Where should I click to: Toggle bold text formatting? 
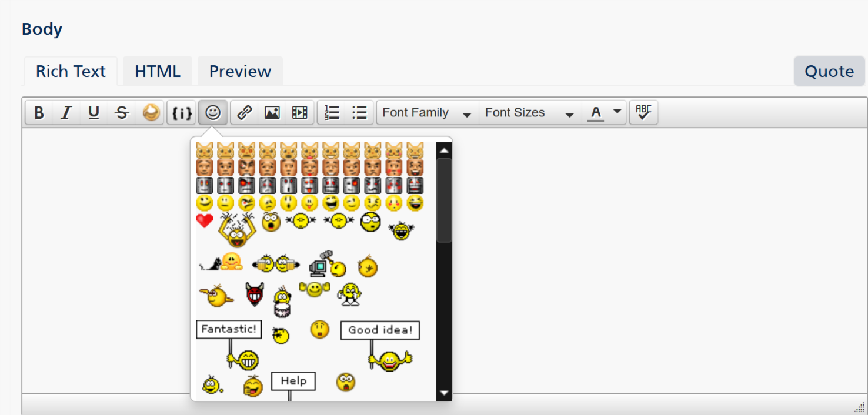(x=39, y=113)
